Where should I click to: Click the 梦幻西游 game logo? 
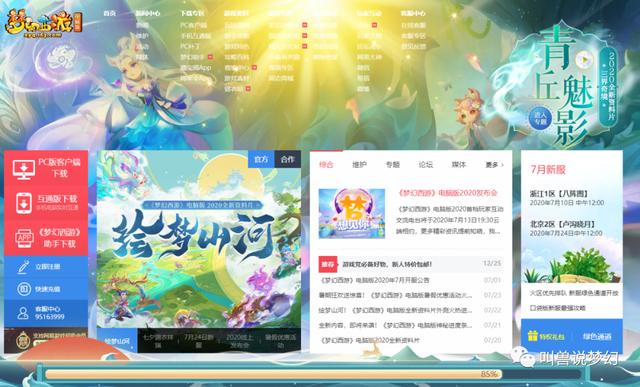pos(43,24)
